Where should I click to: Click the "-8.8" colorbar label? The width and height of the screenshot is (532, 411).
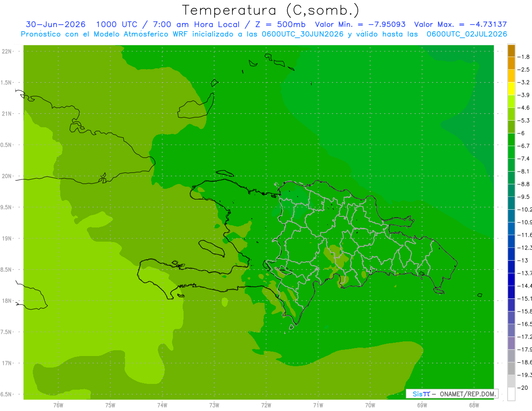(x=524, y=184)
